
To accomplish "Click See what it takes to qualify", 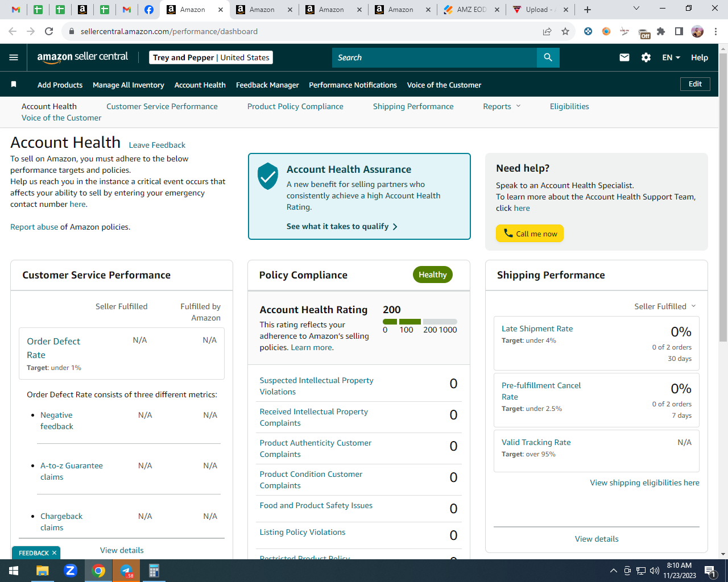I will [342, 226].
